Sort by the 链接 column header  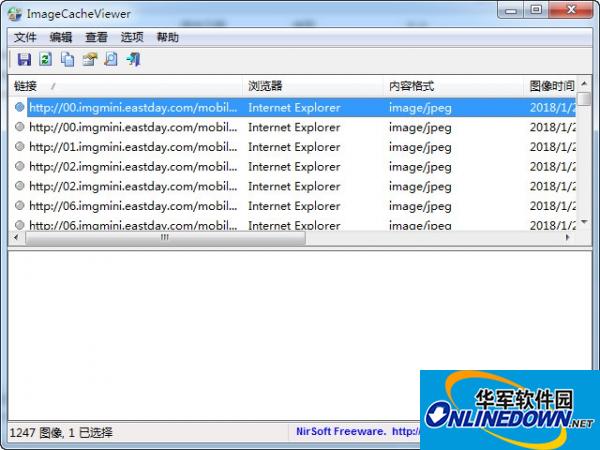(126, 86)
